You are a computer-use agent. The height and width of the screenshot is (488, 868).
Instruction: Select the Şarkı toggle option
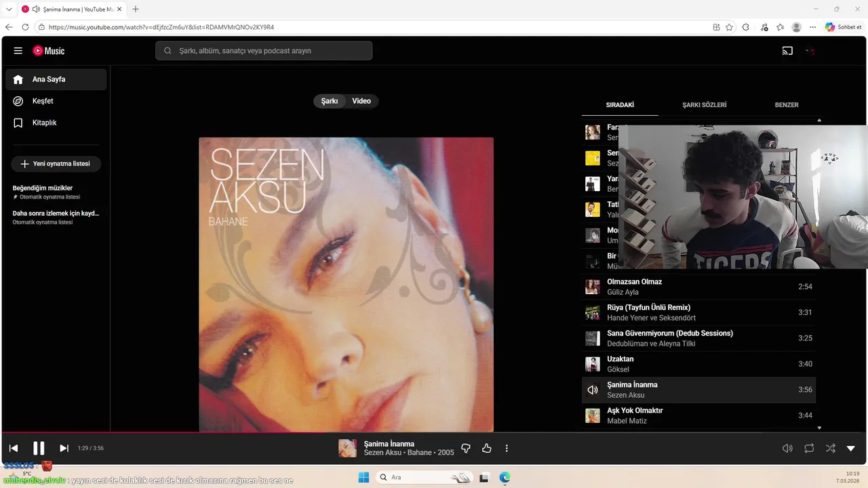click(330, 101)
